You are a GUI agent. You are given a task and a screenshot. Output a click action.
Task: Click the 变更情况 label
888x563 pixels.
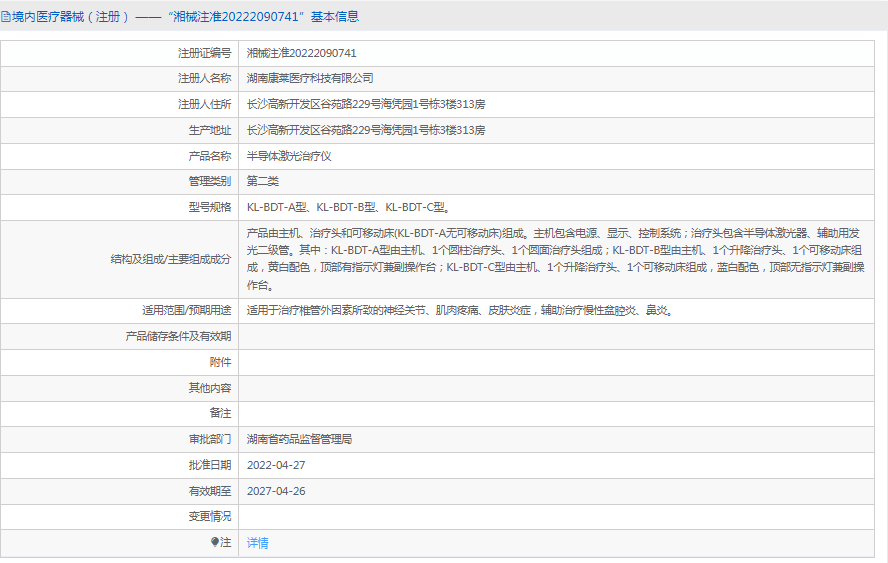pos(210,517)
